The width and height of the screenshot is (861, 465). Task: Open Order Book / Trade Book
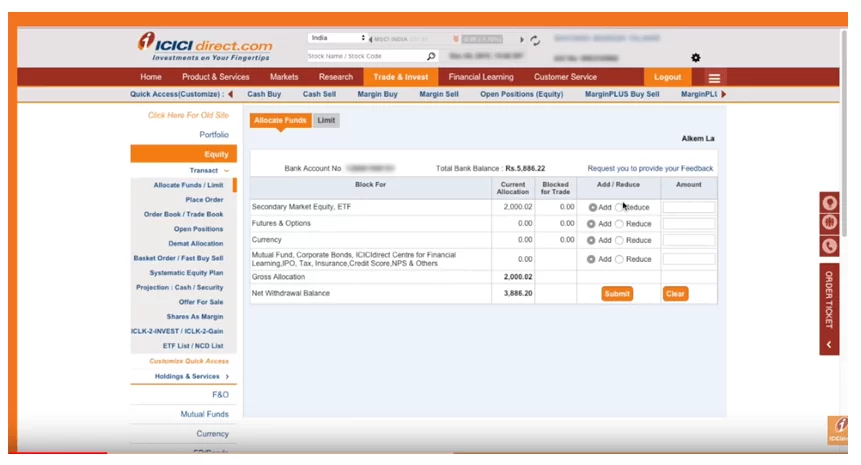[x=183, y=215]
